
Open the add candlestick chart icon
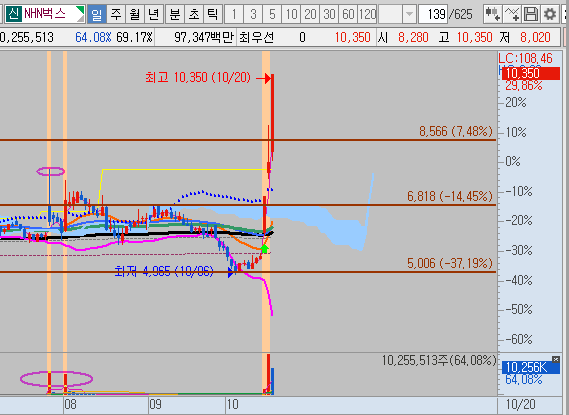click(493, 14)
